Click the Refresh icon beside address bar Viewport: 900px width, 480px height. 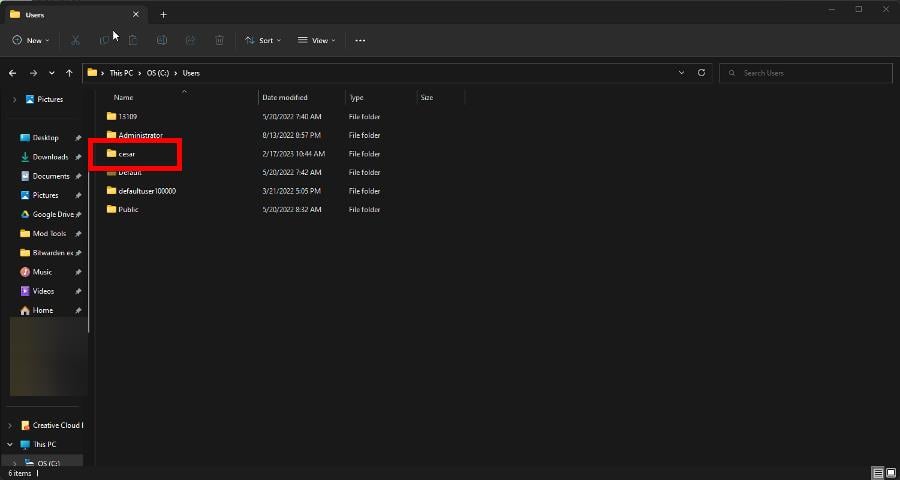click(702, 73)
